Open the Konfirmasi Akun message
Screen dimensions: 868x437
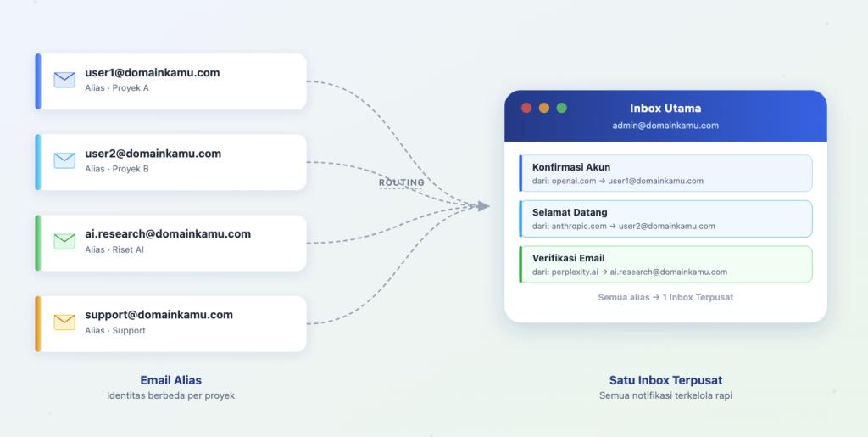pos(666,173)
